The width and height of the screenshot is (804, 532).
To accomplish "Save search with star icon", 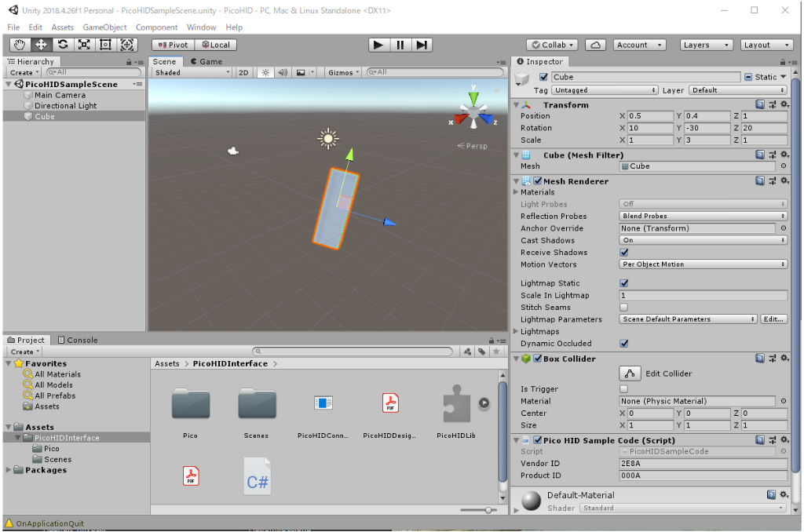I will pyautogui.click(x=496, y=352).
